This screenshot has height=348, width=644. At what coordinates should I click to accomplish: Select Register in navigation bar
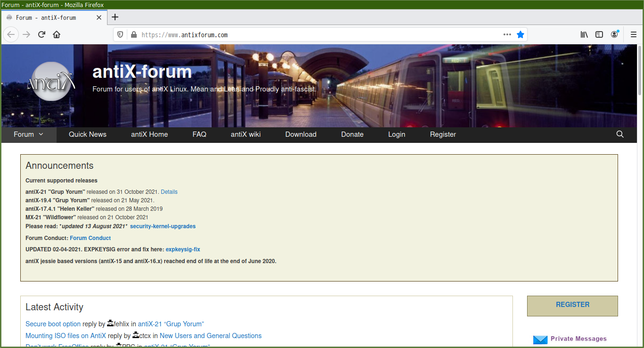443,134
